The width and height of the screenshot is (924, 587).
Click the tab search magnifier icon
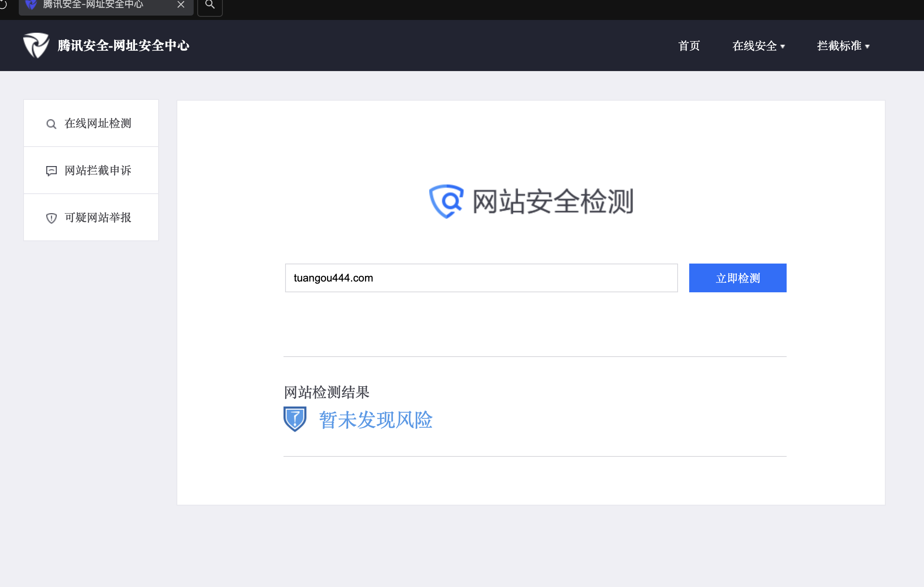click(x=210, y=5)
